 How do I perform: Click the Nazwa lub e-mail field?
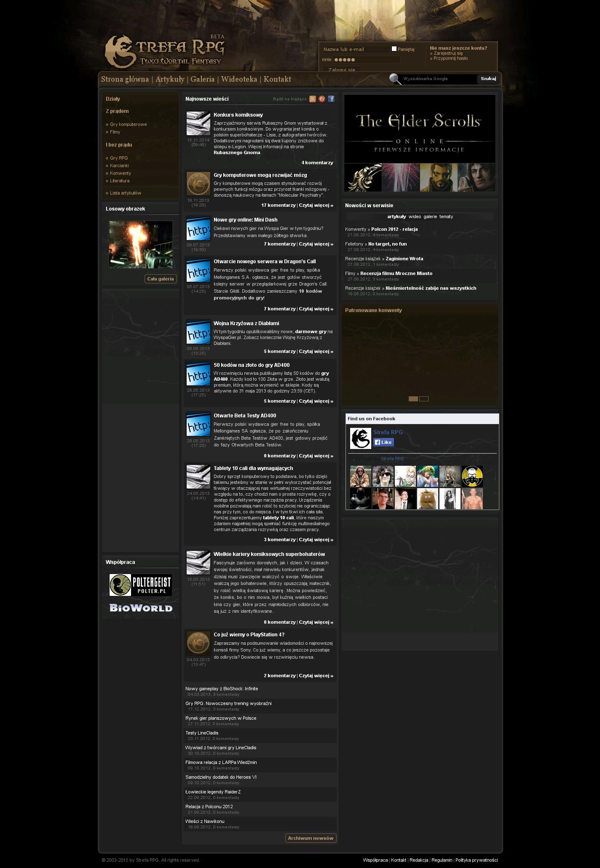[x=355, y=49]
